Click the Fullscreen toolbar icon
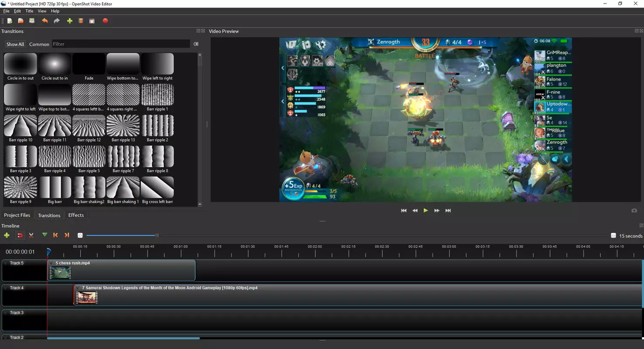The height and width of the screenshot is (349, 644). pyautogui.click(x=92, y=21)
